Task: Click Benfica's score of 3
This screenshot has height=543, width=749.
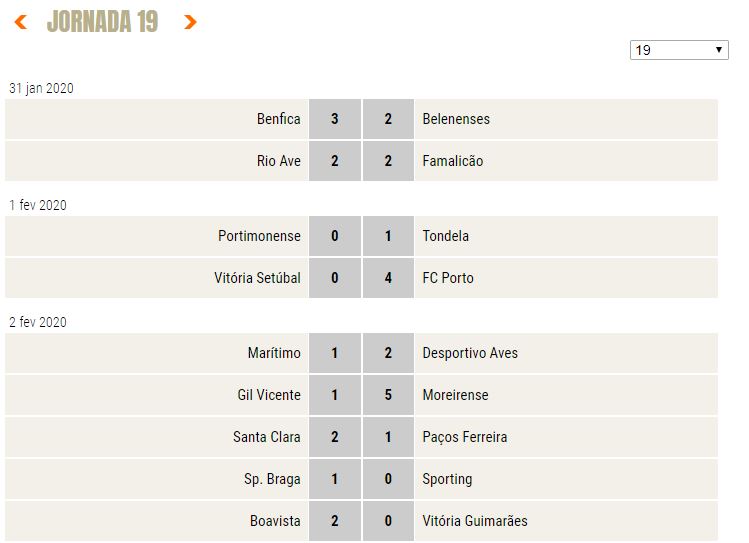Action: [335, 119]
